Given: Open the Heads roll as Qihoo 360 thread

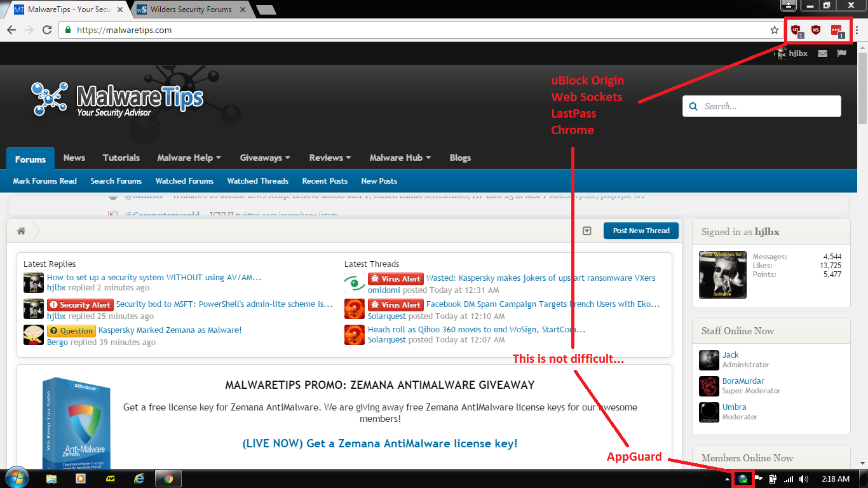Looking at the screenshot, I should click(x=477, y=330).
